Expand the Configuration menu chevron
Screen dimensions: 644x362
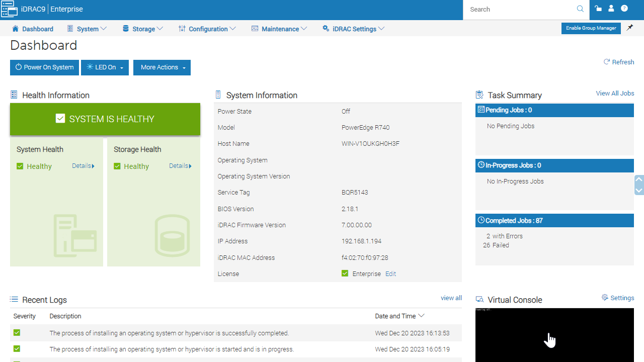point(232,29)
